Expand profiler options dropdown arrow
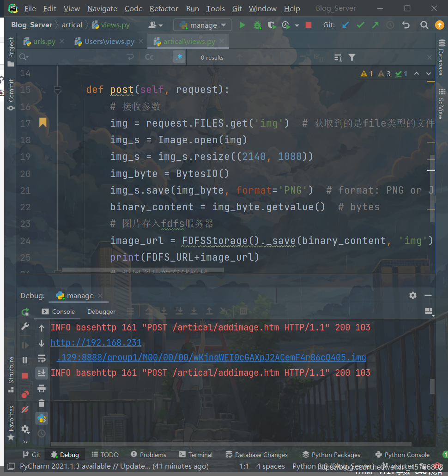Image resolution: width=448 pixels, height=476 pixels. click(x=297, y=25)
